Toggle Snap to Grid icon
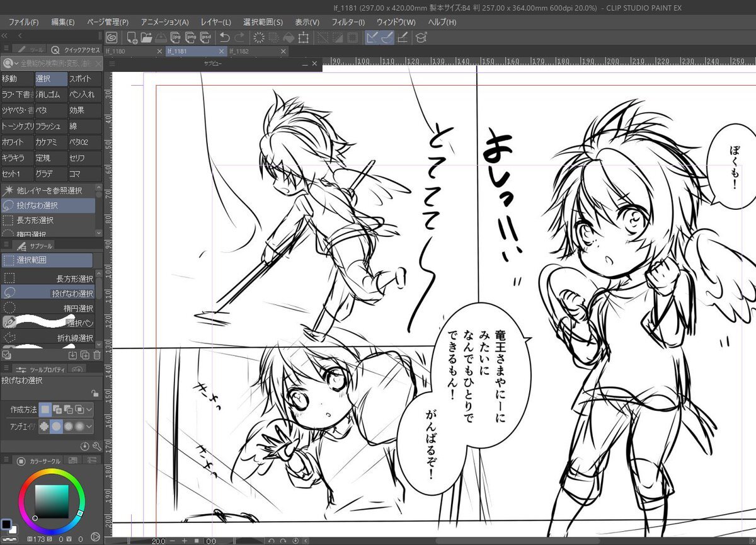Image resolution: width=756 pixels, height=545 pixels. 402,37
